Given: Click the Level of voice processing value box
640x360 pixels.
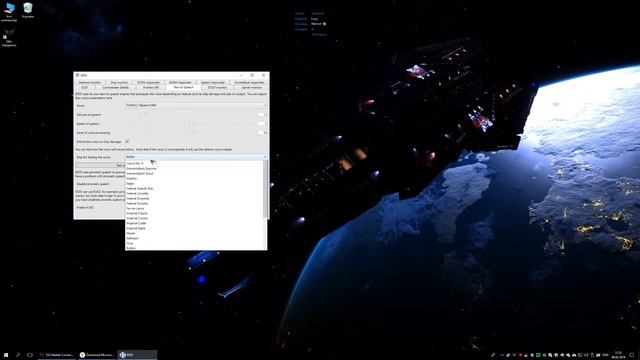Looking at the screenshot, I should [261, 133].
